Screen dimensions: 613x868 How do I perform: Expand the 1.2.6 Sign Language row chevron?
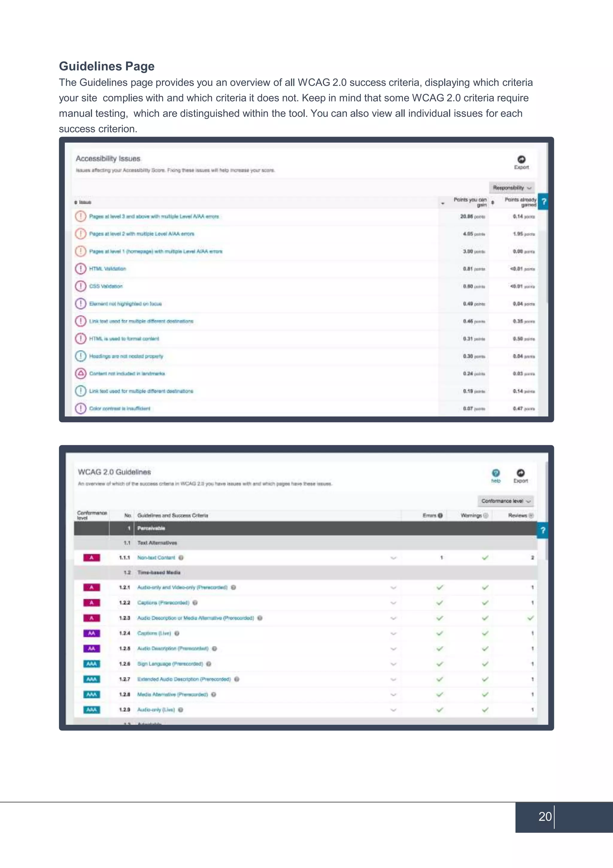coord(393,664)
